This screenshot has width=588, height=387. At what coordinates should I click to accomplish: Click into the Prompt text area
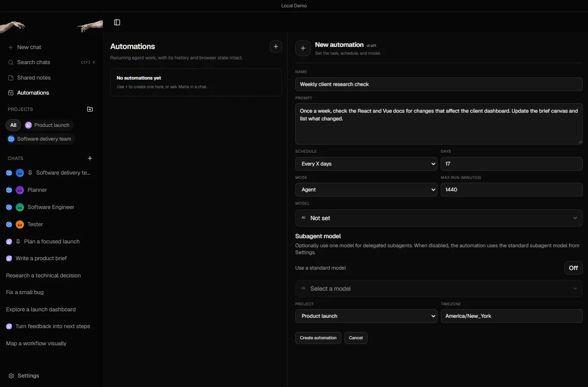[x=439, y=124]
